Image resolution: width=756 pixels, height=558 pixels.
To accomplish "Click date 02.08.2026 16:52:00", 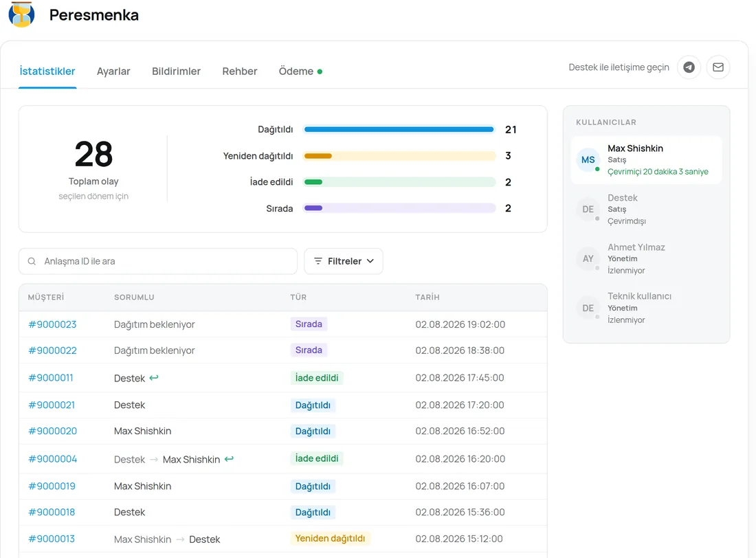I will pos(460,431).
